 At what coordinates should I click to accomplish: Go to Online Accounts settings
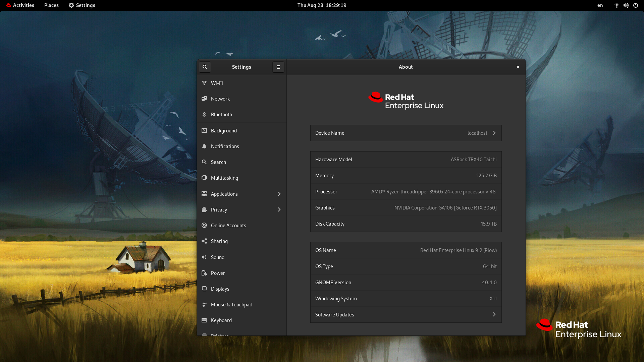tap(228, 226)
